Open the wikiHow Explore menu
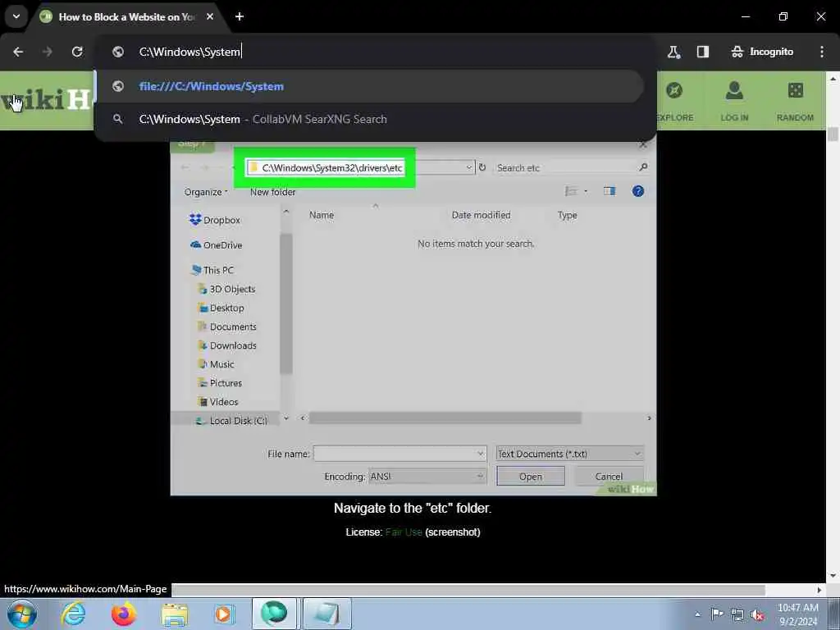The height and width of the screenshot is (630, 840). [674, 101]
